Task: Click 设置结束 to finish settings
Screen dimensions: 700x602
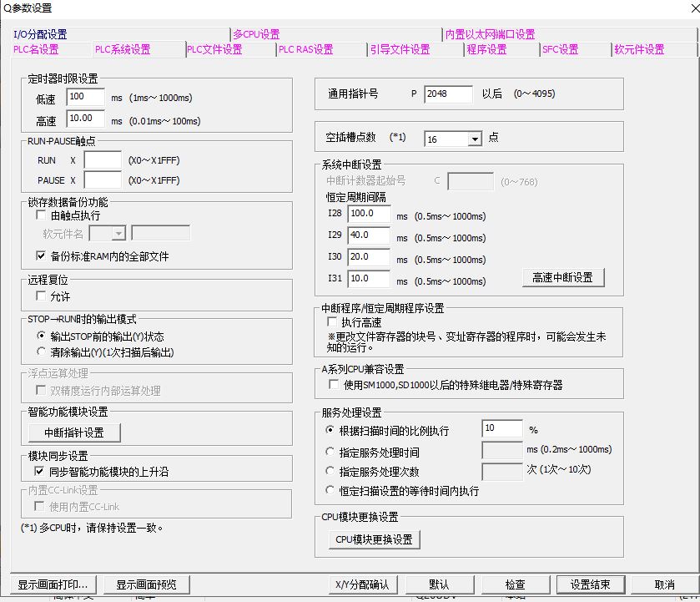Action: (590, 584)
